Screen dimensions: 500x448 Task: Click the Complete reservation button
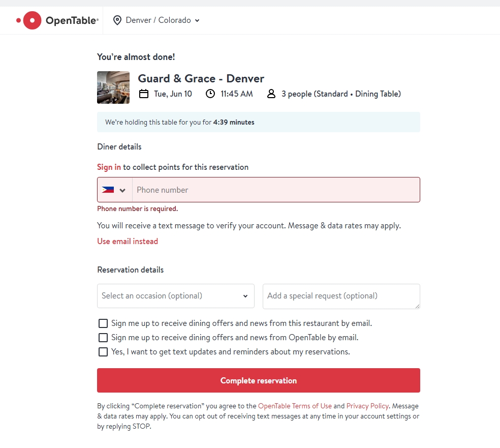[x=259, y=380]
